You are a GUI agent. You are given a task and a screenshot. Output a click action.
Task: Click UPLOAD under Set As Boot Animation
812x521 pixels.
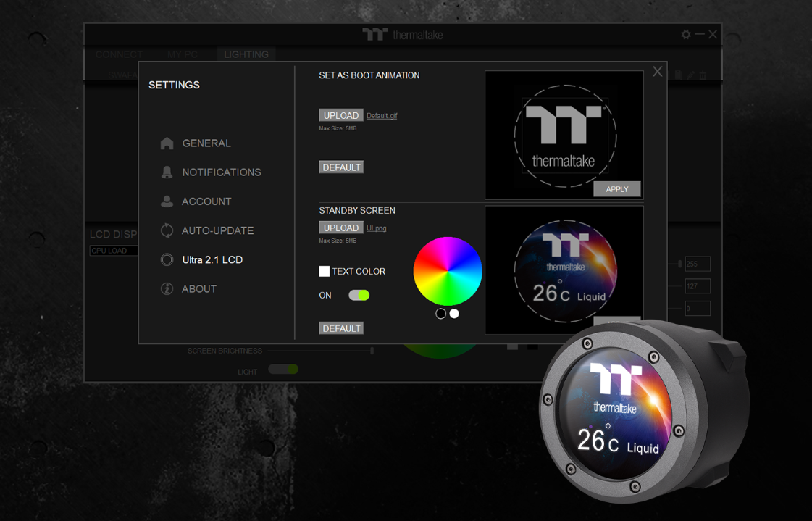340,115
